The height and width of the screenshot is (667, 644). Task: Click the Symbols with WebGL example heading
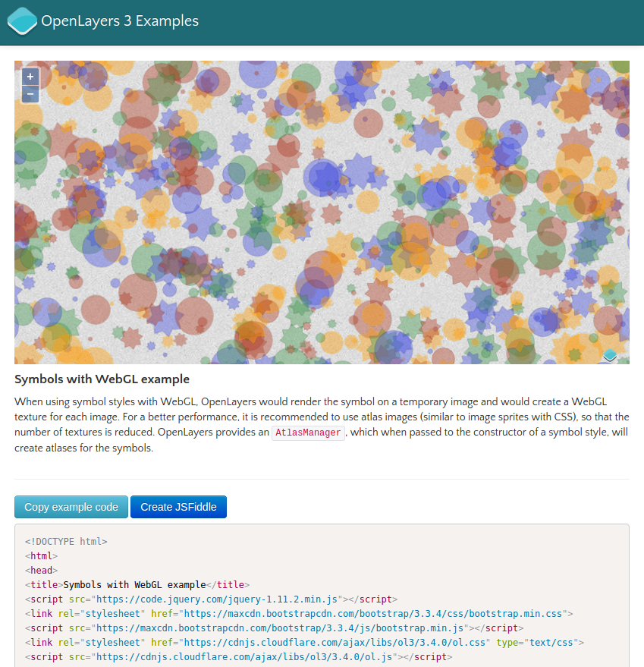[x=102, y=379]
